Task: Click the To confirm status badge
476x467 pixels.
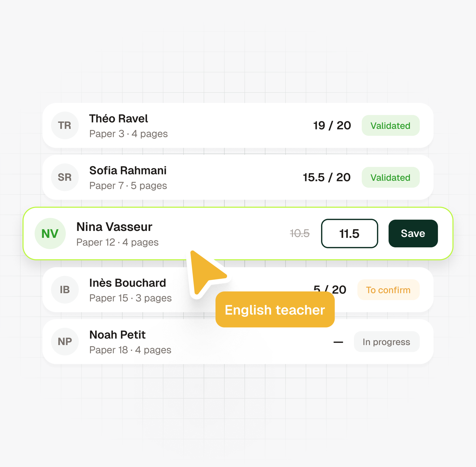Action: 388,290
